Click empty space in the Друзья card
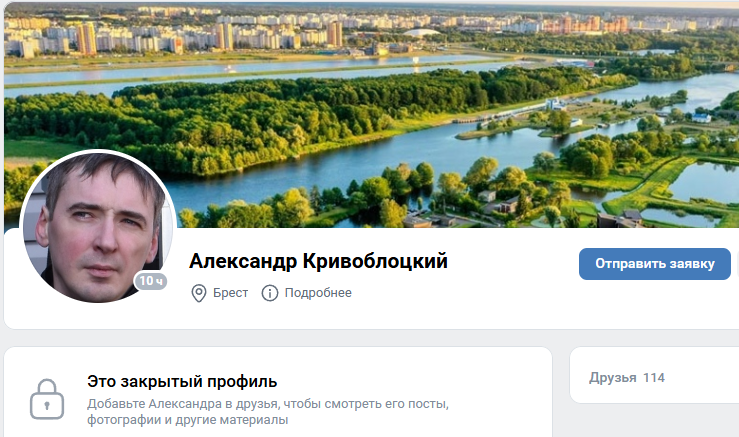 [x=702, y=378]
